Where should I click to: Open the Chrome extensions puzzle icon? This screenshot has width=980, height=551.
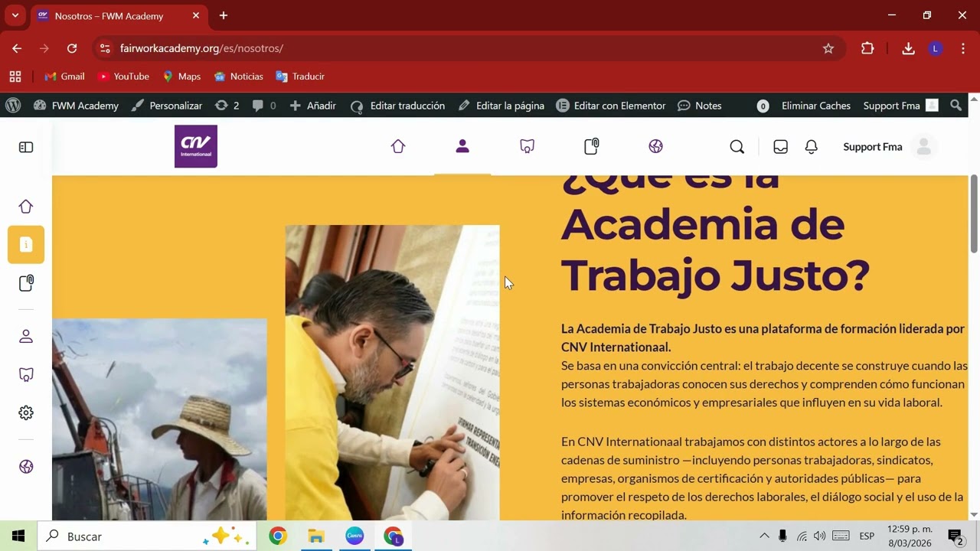[867, 48]
